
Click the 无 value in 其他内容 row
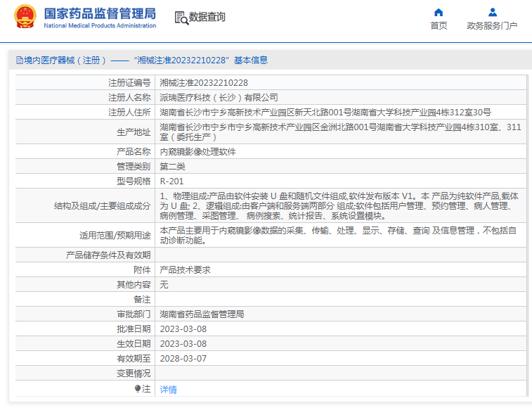point(164,285)
